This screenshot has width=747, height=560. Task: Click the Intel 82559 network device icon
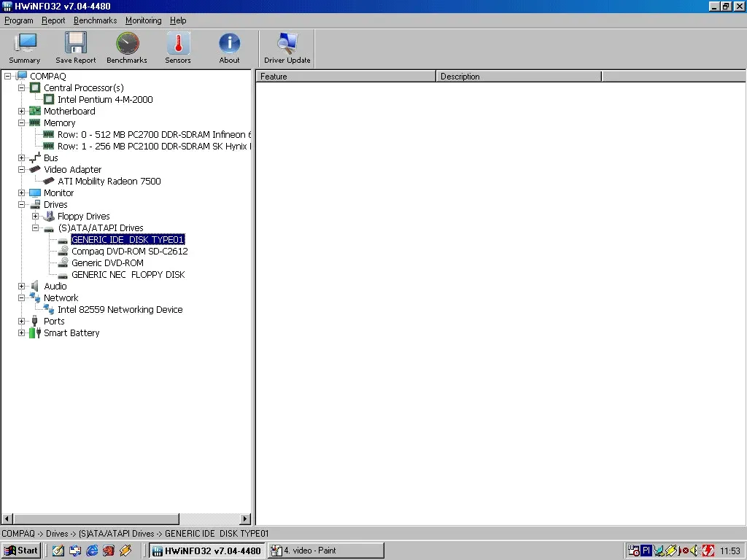pyautogui.click(x=49, y=309)
